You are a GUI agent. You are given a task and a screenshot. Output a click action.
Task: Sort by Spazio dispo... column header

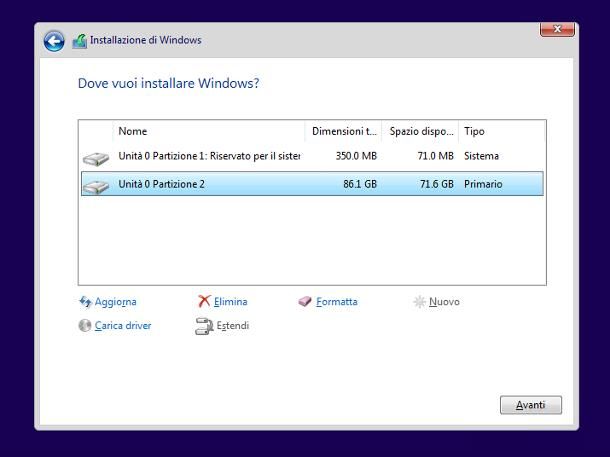coord(421,131)
